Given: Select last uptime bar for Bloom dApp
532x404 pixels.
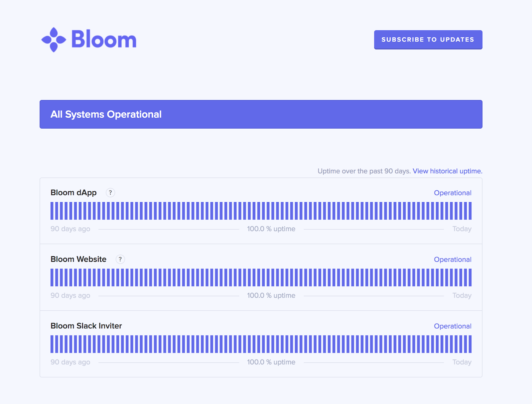Looking at the screenshot, I should click(x=470, y=211).
